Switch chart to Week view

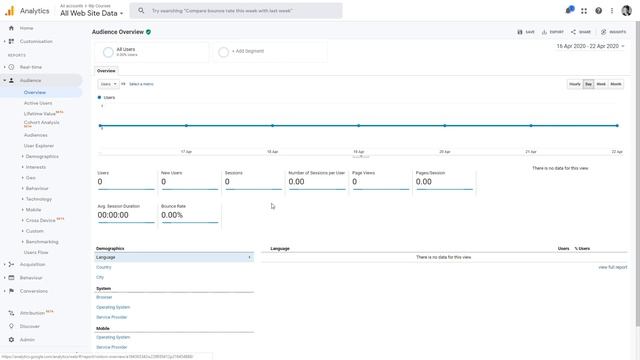click(x=601, y=84)
